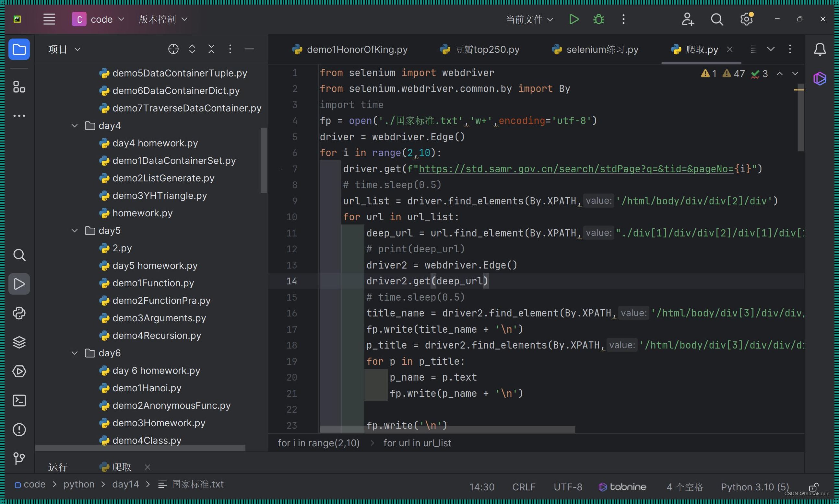Open editor tab options three-dot menu
The height and width of the screenshot is (504, 839).
(790, 49)
